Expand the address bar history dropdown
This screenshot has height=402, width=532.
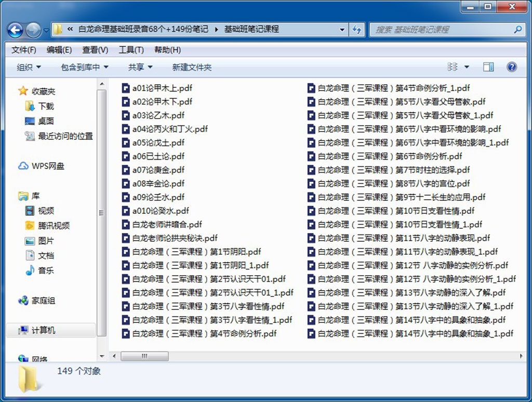point(342,30)
